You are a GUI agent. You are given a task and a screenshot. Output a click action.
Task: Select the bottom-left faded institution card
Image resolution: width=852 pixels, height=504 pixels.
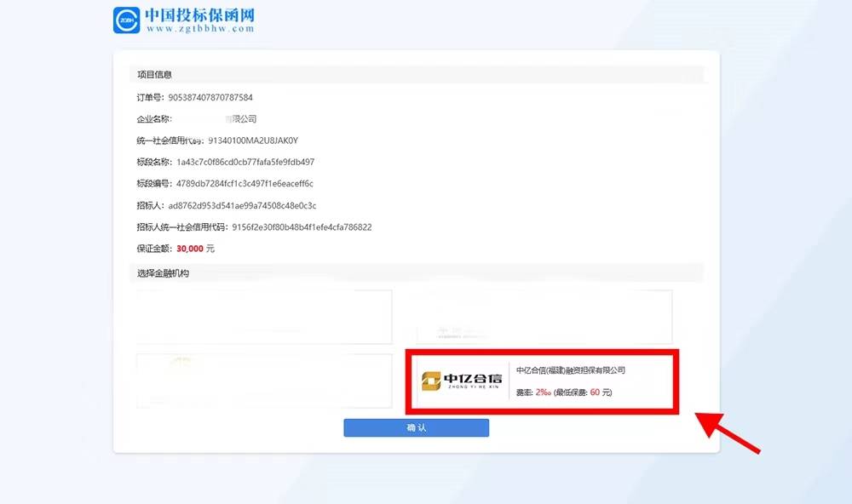tap(264, 379)
